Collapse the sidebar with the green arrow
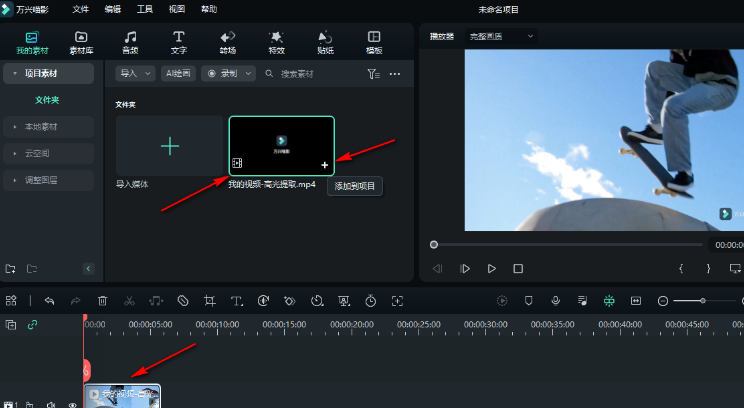The height and width of the screenshot is (408, 744). click(88, 269)
